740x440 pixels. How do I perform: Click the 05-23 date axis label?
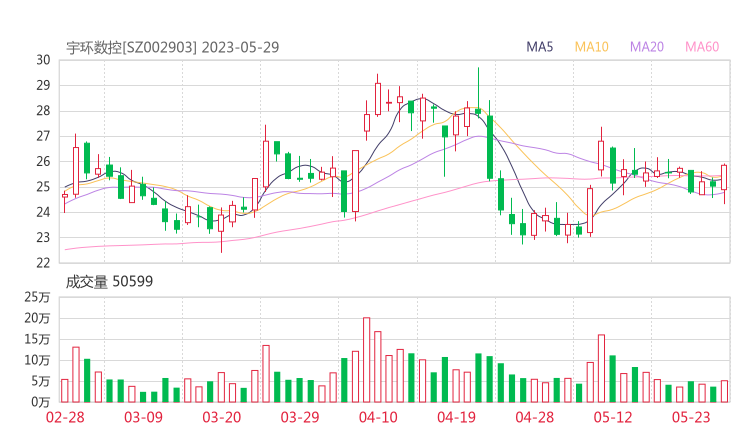click(x=691, y=417)
